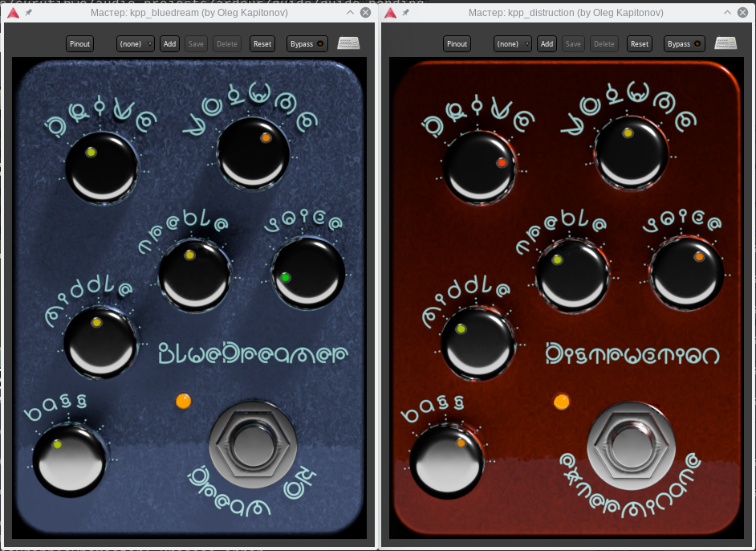
Task: Click Delete in kpp_bluedream window
Action: pos(226,44)
